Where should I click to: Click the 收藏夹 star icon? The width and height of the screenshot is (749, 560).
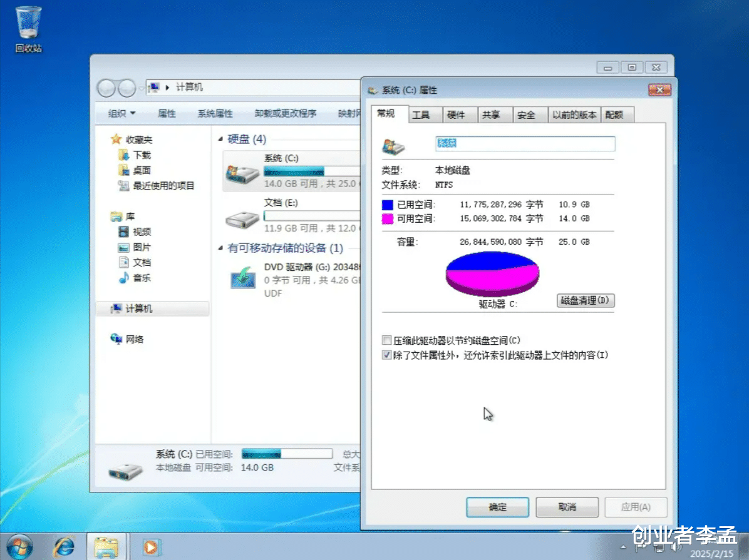(x=116, y=139)
